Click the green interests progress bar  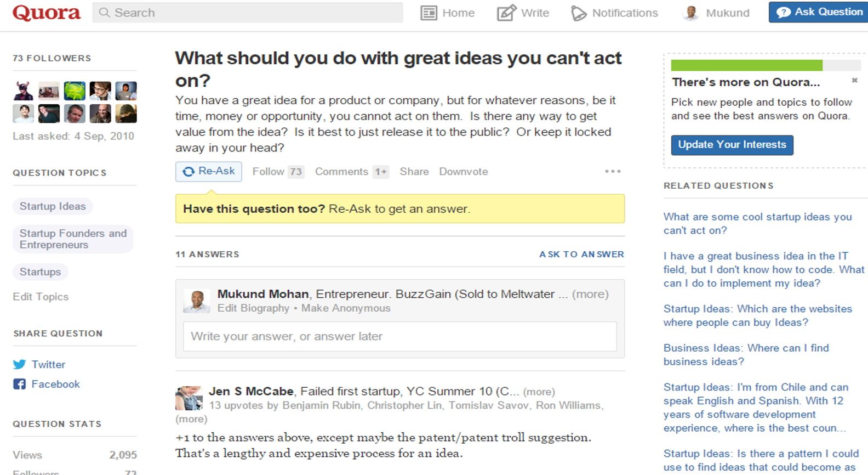pos(746,65)
